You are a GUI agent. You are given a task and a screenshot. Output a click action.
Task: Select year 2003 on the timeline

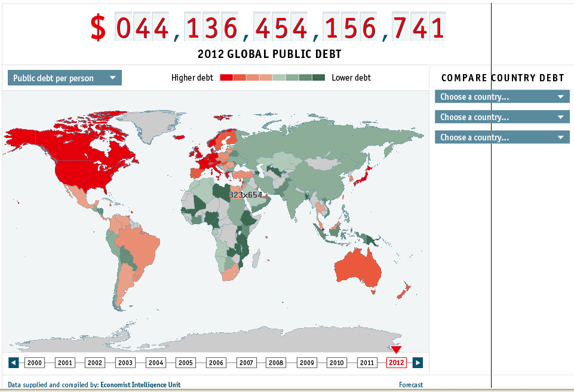pyautogui.click(x=125, y=363)
